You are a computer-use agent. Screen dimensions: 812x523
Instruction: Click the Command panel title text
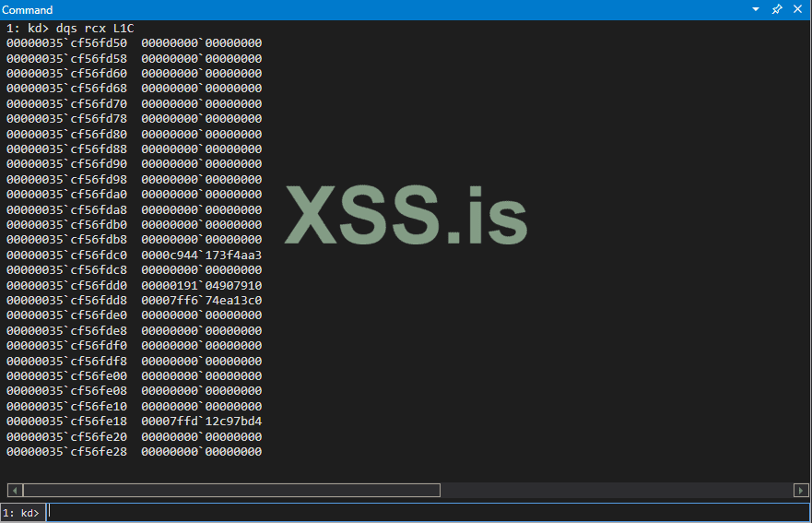[x=27, y=10]
